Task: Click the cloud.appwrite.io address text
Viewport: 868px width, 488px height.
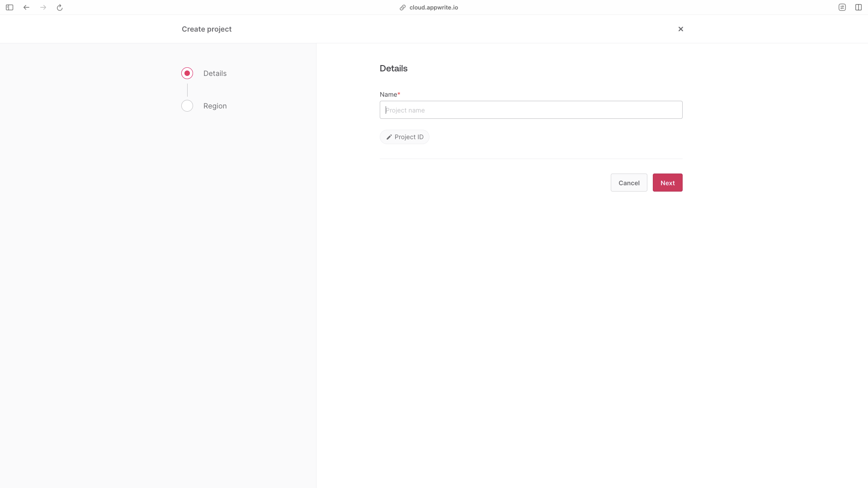Action: click(x=434, y=7)
